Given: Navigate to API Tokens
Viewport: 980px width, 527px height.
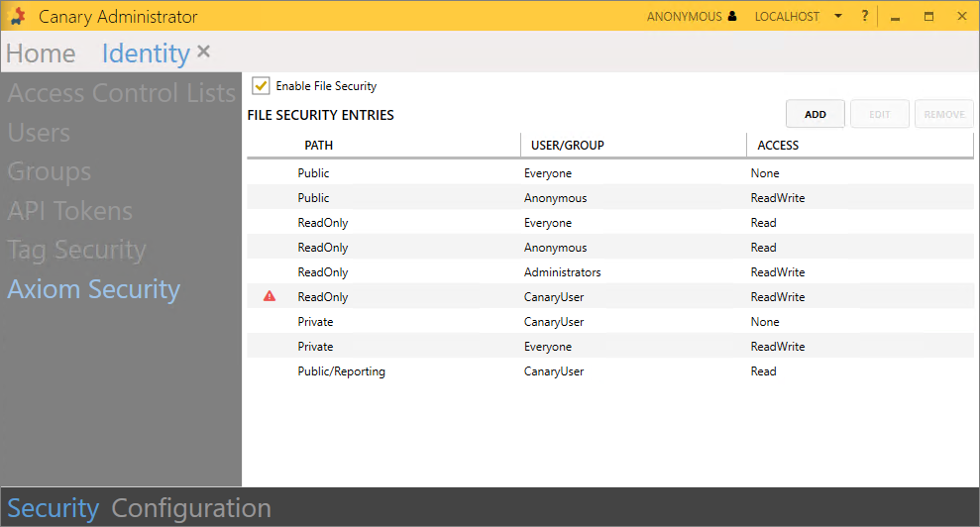Looking at the screenshot, I should [69, 211].
